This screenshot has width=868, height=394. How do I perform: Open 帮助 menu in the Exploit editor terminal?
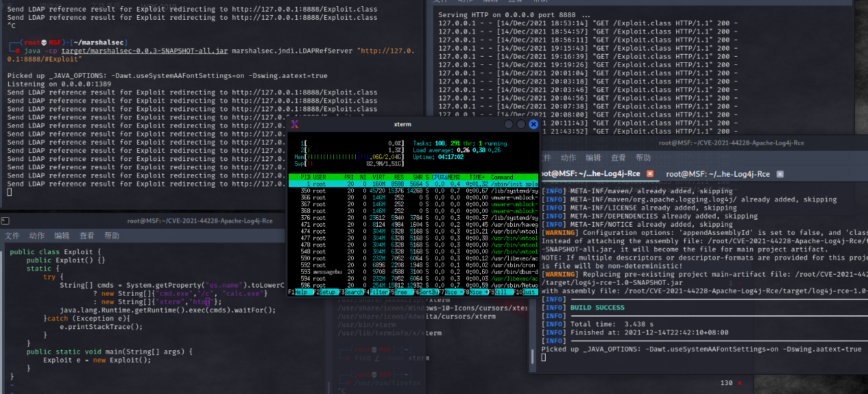[112, 236]
